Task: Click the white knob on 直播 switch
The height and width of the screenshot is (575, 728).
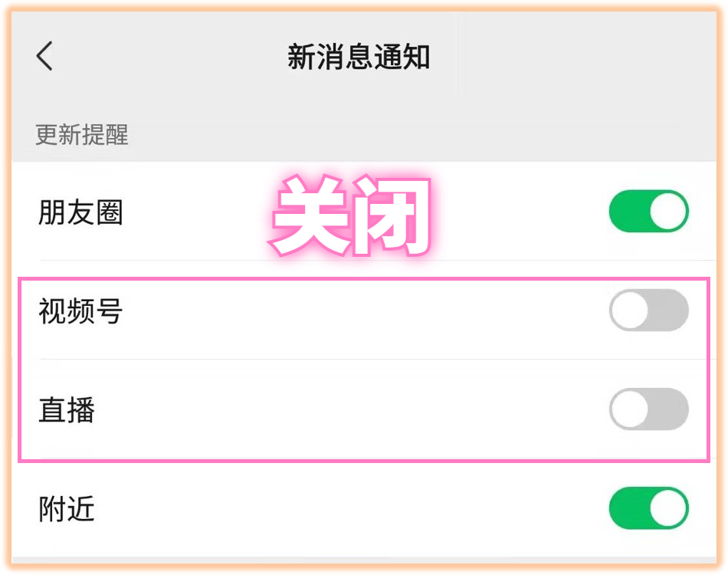Action: pyautogui.click(x=630, y=409)
